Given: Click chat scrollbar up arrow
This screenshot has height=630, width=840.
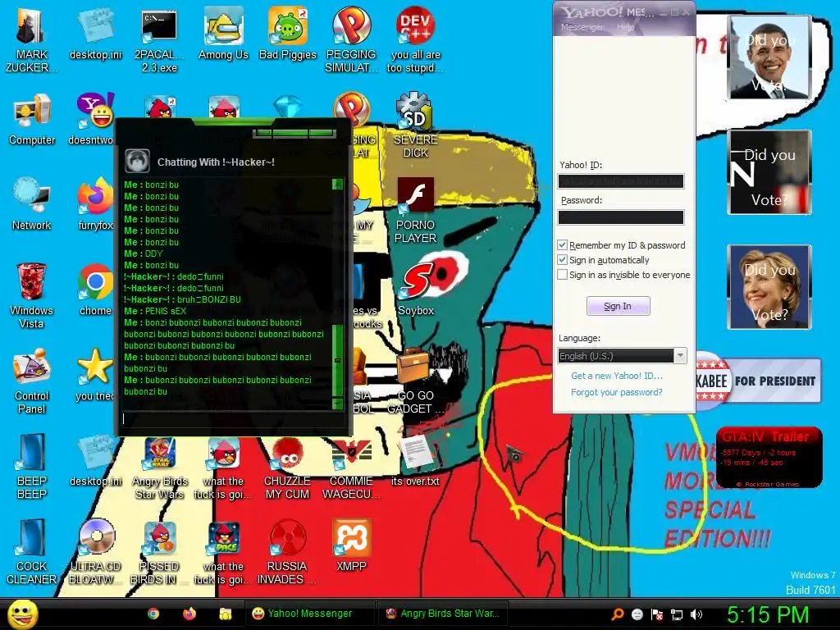Looking at the screenshot, I should [x=337, y=185].
